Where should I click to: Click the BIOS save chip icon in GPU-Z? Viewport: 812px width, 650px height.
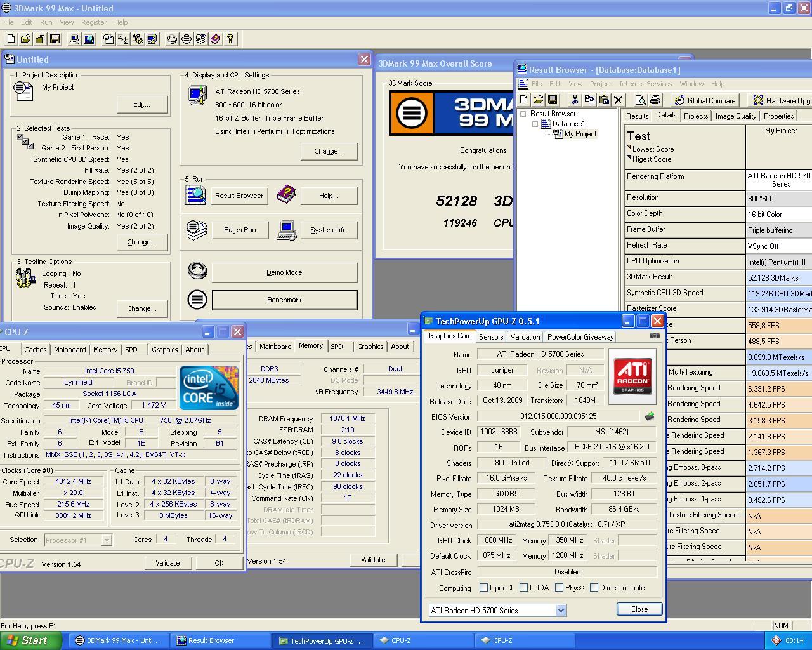pyautogui.click(x=649, y=416)
